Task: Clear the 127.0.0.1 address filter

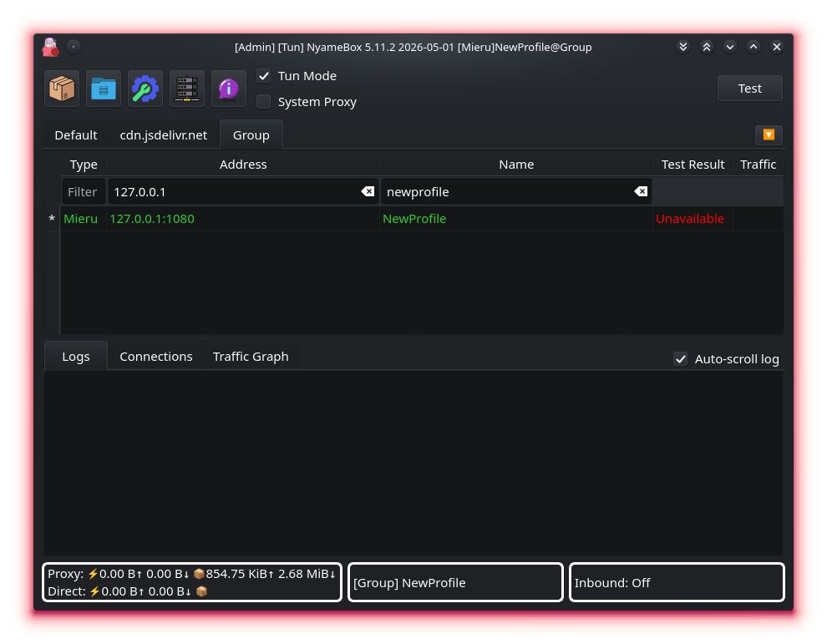Action: click(x=368, y=191)
